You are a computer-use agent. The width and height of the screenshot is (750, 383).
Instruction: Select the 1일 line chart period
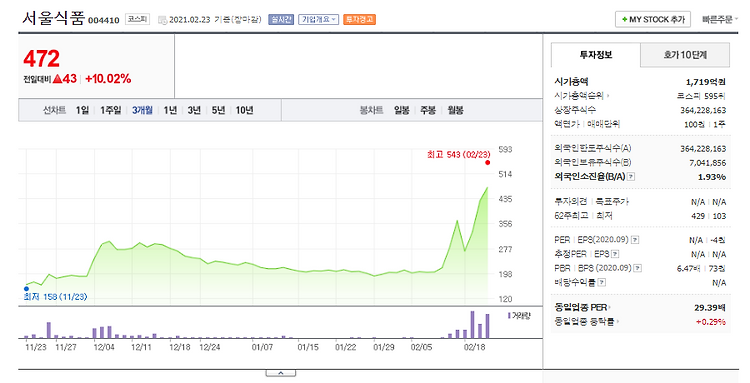pos(82,110)
